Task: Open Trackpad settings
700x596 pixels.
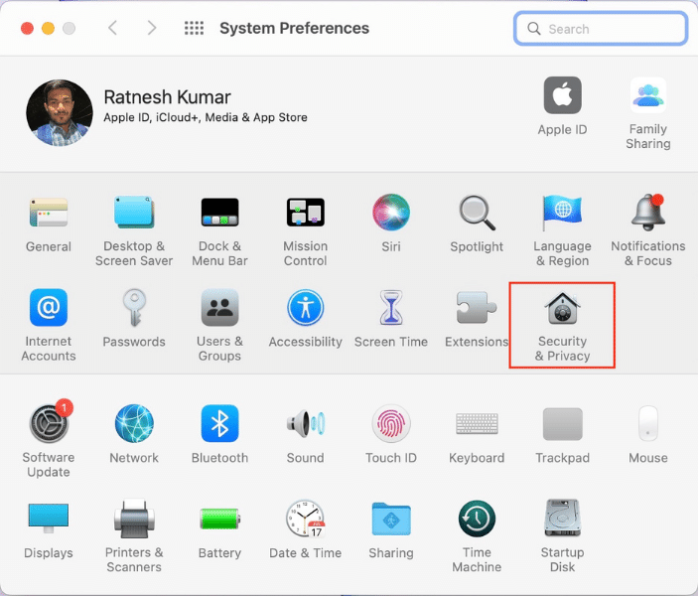Action: (x=563, y=423)
